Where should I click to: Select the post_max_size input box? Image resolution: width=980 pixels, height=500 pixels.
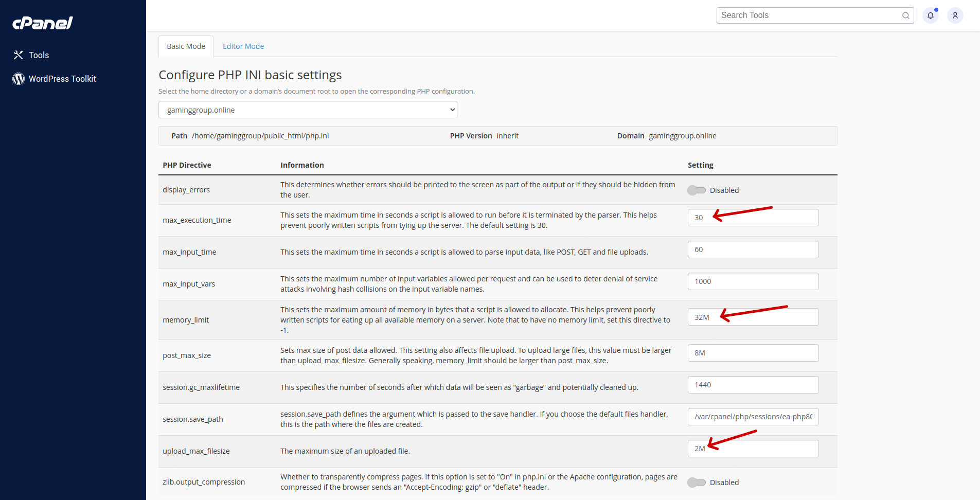coord(753,353)
